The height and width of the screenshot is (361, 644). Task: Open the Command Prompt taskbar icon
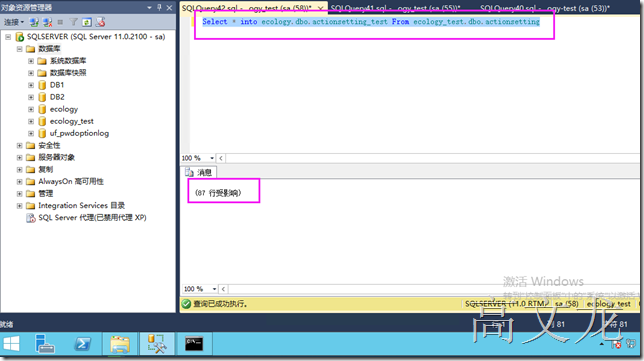tap(194, 344)
